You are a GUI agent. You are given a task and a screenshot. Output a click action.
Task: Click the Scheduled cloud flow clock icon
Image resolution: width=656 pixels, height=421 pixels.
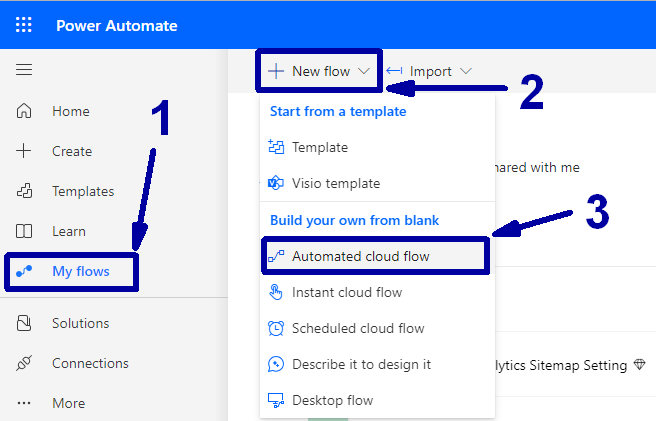(x=276, y=328)
